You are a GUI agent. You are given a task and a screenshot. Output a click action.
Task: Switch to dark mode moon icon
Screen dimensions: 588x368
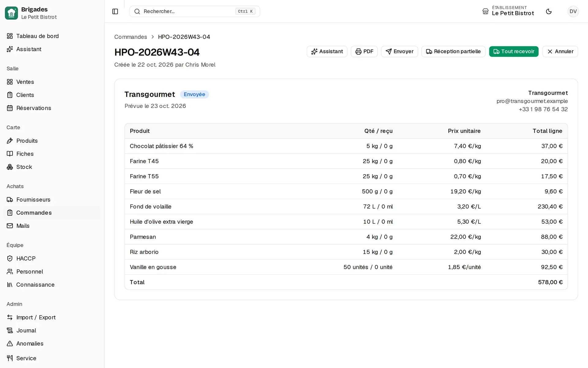(549, 11)
